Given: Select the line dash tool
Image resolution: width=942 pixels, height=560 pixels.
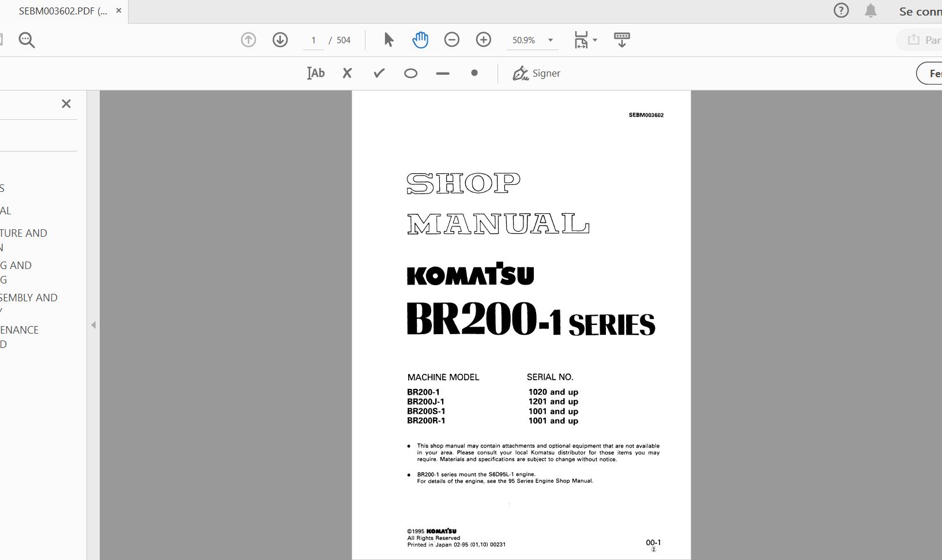Looking at the screenshot, I should click(443, 74).
